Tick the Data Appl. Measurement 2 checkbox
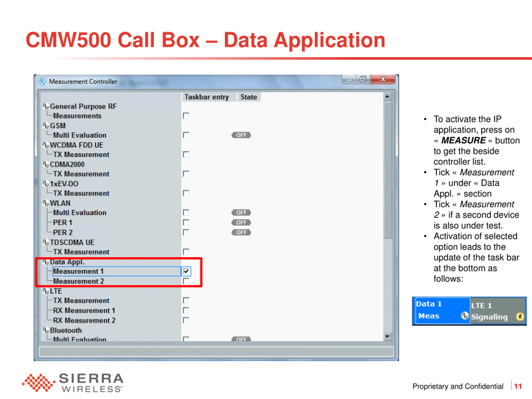The height and width of the screenshot is (399, 532). [186, 281]
